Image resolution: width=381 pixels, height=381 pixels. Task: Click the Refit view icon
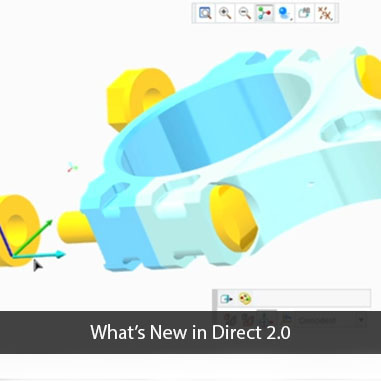pyautogui.click(x=205, y=13)
